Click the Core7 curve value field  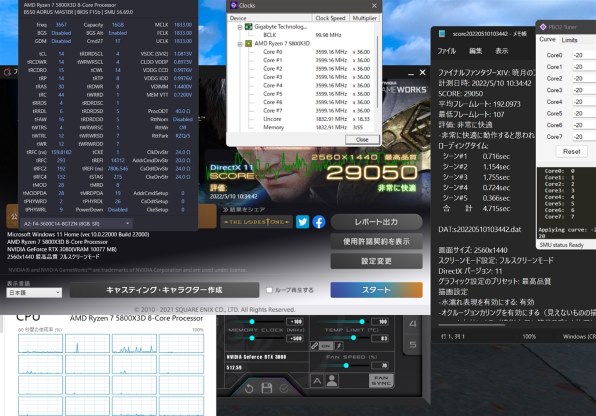(584, 137)
